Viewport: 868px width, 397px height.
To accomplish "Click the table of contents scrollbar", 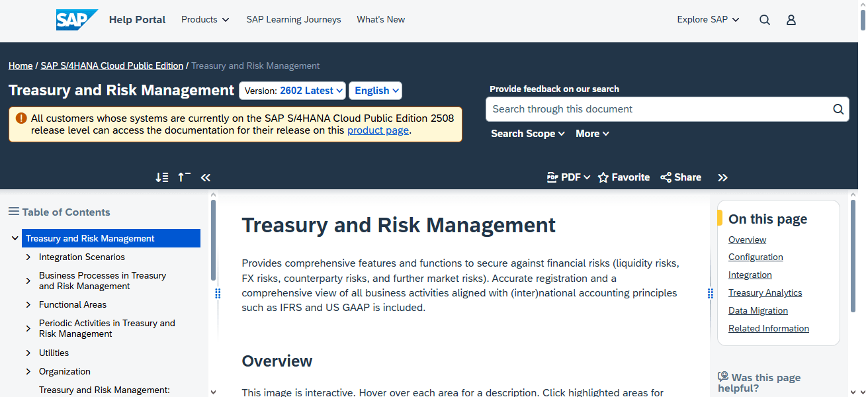I will coord(213,240).
